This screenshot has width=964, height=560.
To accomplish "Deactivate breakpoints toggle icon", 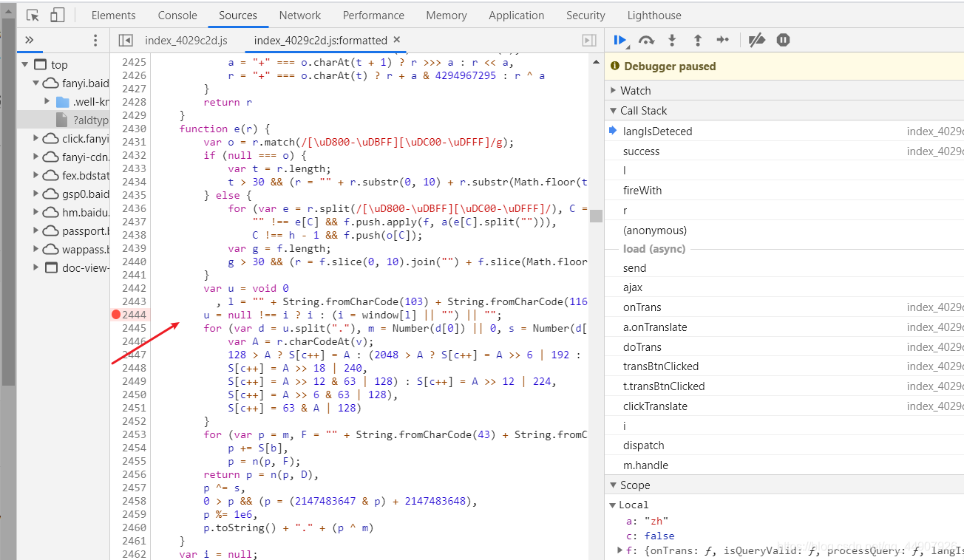I will (756, 40).
